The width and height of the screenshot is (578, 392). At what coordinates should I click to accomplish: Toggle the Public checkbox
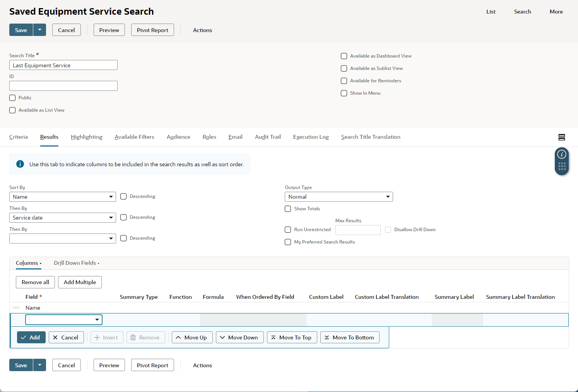tap(12, 98)
